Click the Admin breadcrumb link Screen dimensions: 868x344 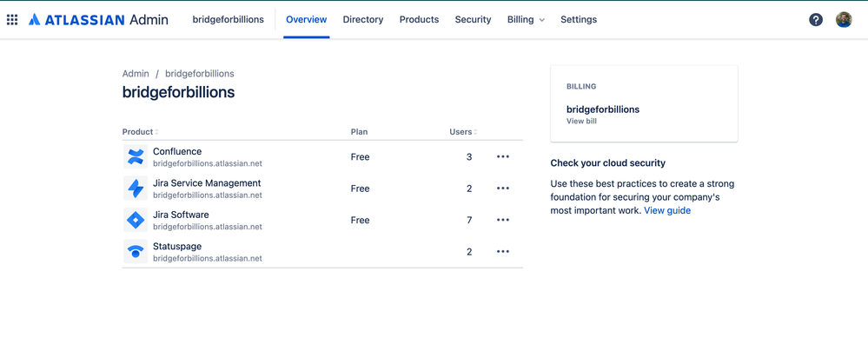pyautogui.click(x=136, y=74)
